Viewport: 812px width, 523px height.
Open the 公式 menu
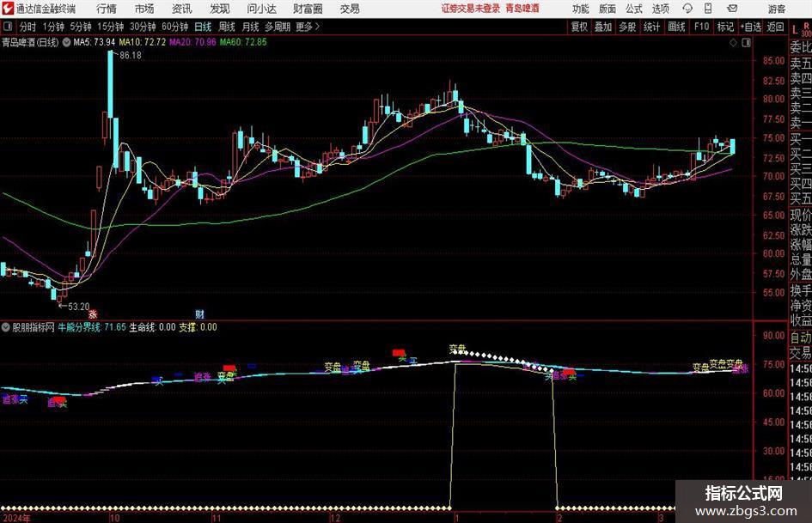click(633, 9)
